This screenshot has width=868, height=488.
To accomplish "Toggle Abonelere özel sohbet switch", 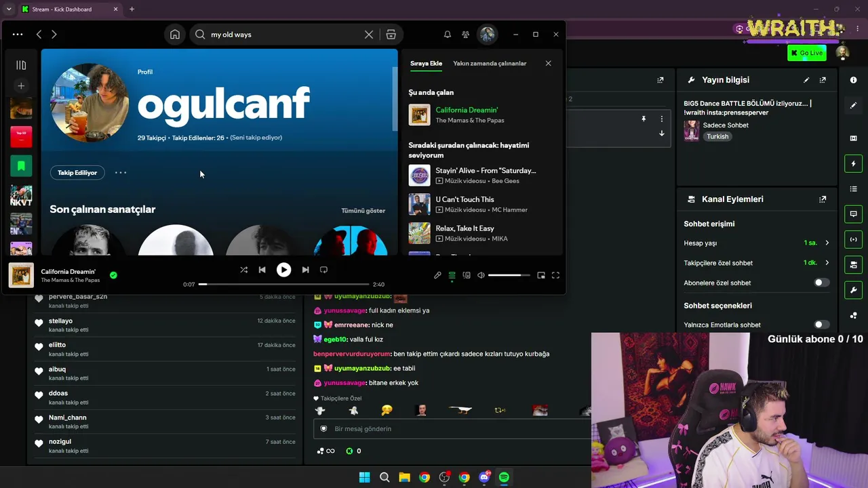I will coord(821,283).
